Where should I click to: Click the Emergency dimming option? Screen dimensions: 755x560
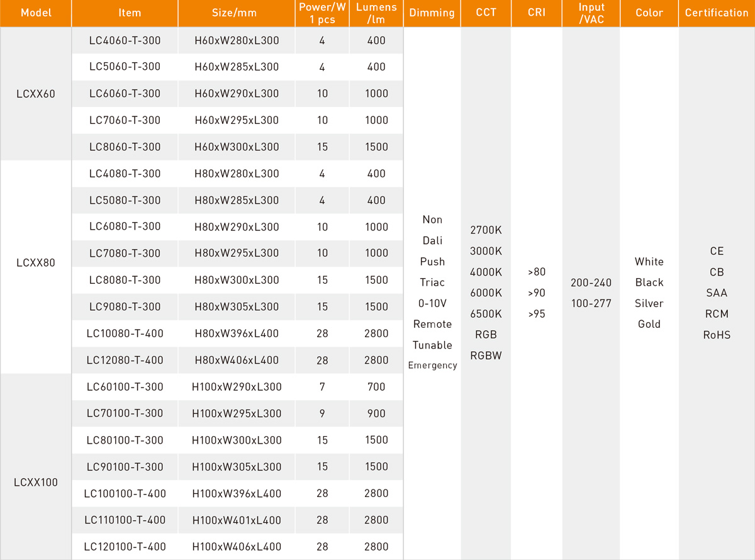tap(432, 366)
